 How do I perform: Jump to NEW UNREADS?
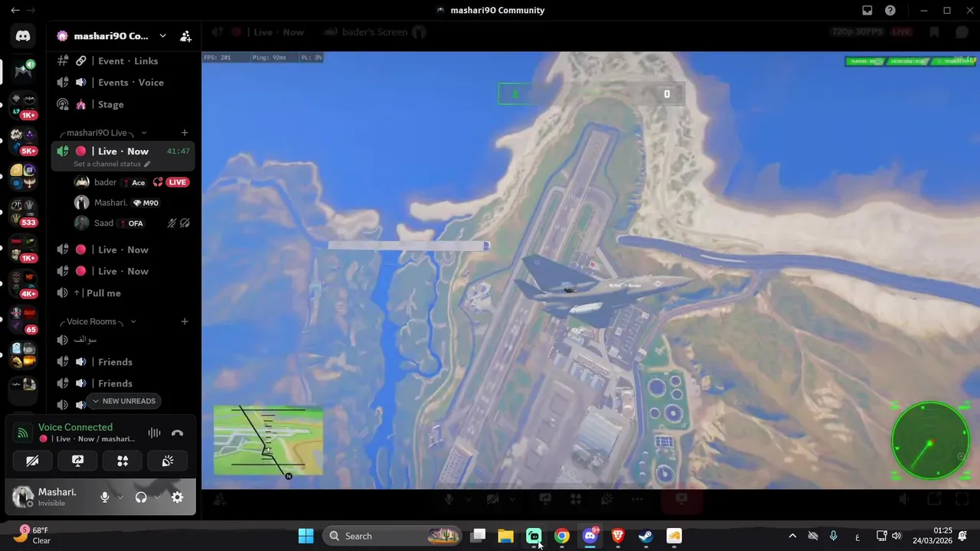[x=123, y=401]
